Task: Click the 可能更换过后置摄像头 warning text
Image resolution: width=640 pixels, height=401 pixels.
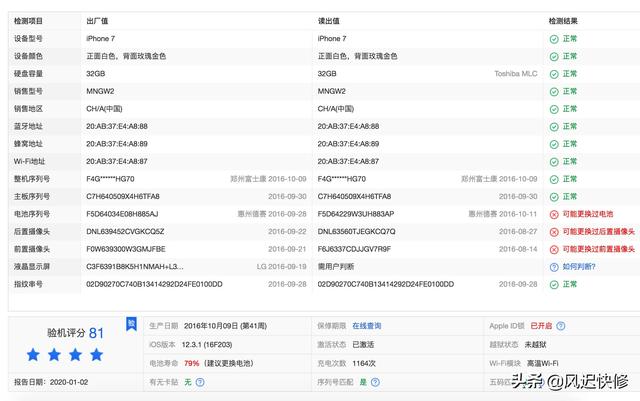Action: click(x=598, y=232)
